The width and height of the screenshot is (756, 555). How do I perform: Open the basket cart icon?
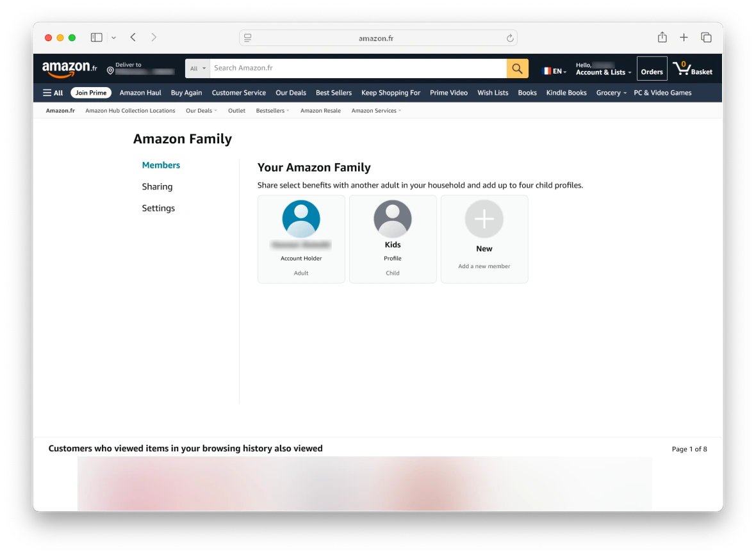(682, 68)
